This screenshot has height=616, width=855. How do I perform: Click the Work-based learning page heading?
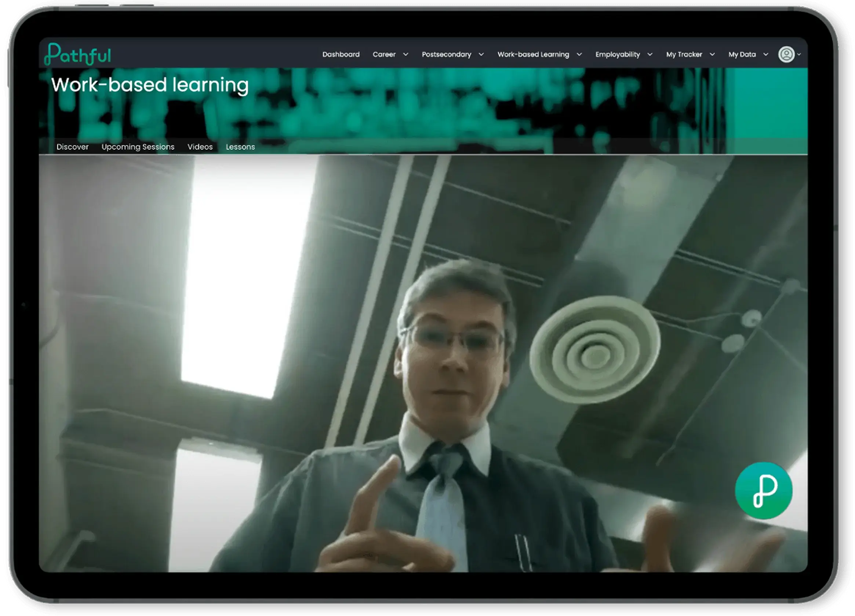150,85
